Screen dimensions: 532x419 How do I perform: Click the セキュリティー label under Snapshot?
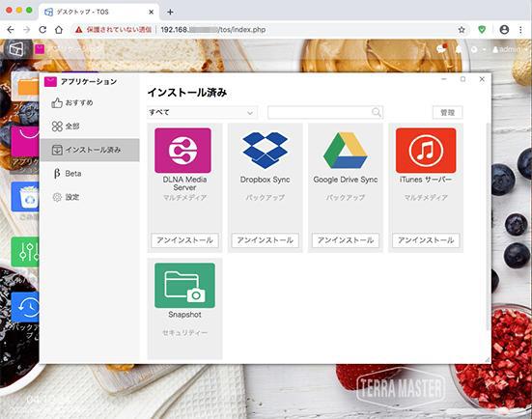[184, 333]
